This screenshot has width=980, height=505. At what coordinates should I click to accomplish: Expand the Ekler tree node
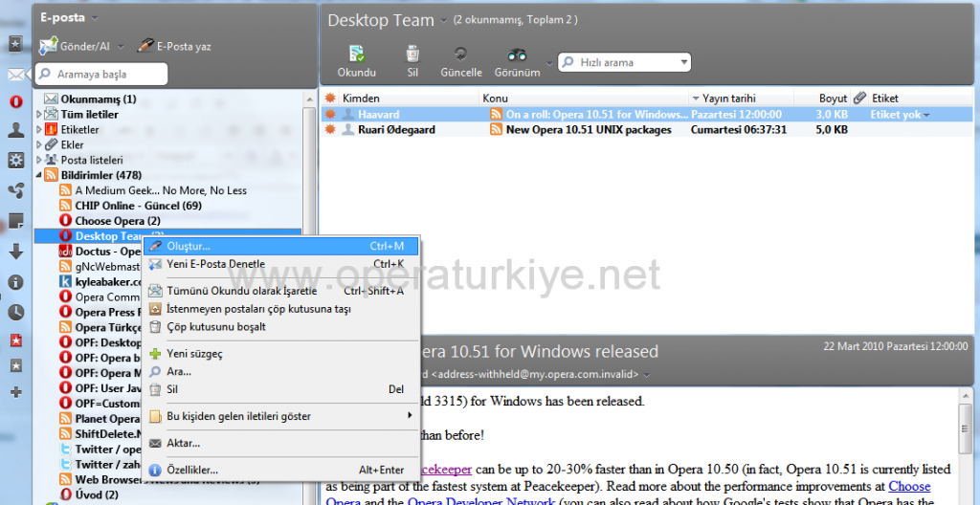coord(38,144)
